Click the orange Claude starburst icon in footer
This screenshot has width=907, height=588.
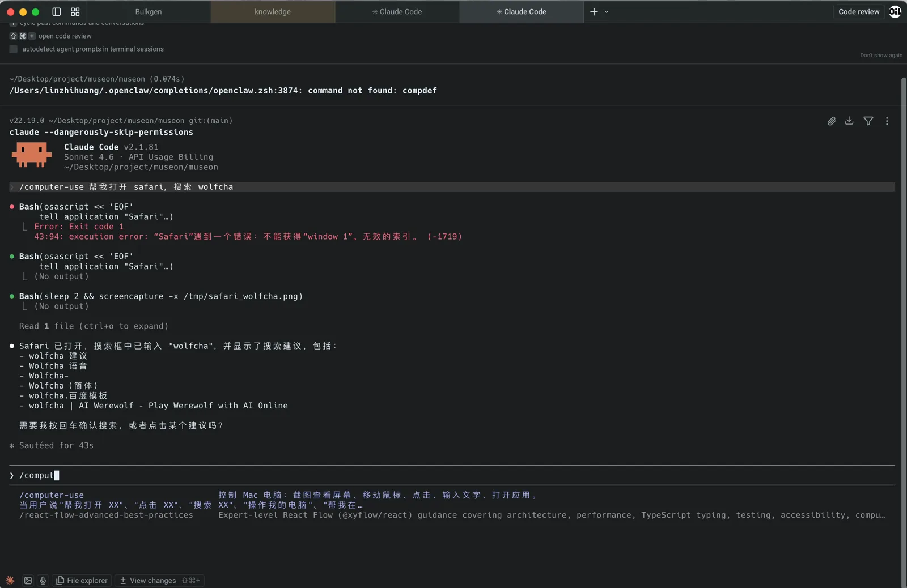10,580
